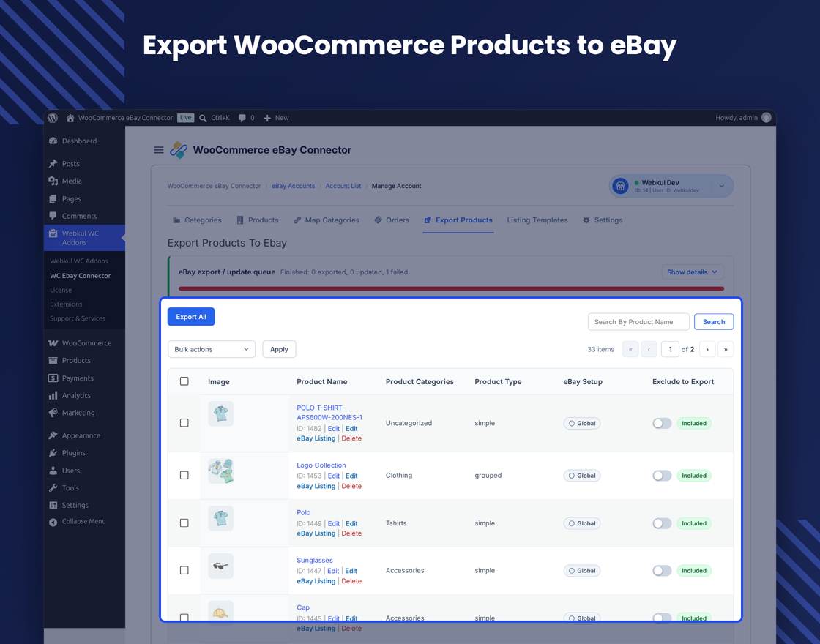Toggle exclude switch for Polo row

click(662, 523)
